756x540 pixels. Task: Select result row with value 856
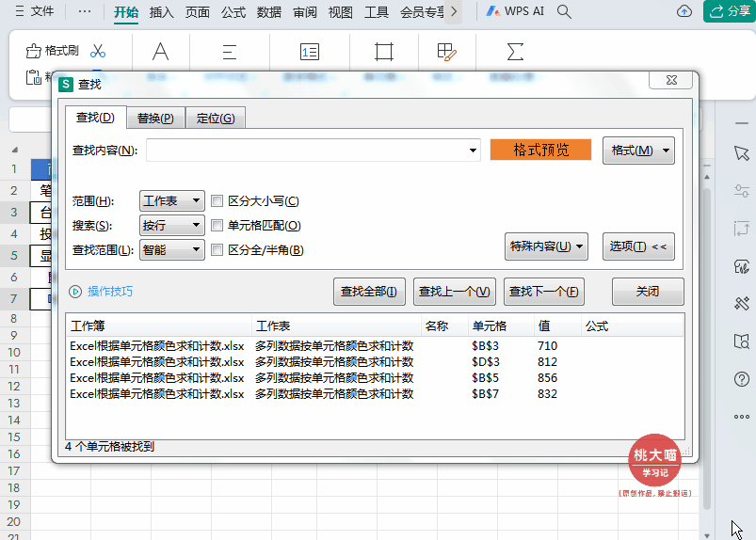tap(375, 377)
